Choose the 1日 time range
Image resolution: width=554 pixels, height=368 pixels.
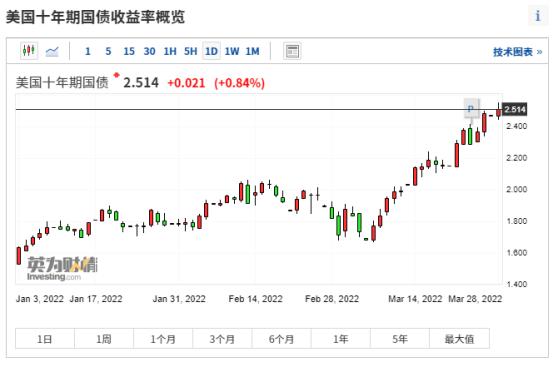click(x=45, y=339)
